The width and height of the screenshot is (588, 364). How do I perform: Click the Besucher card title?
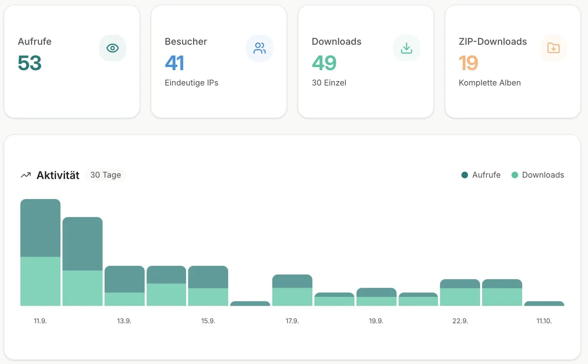tap(186, 42)
